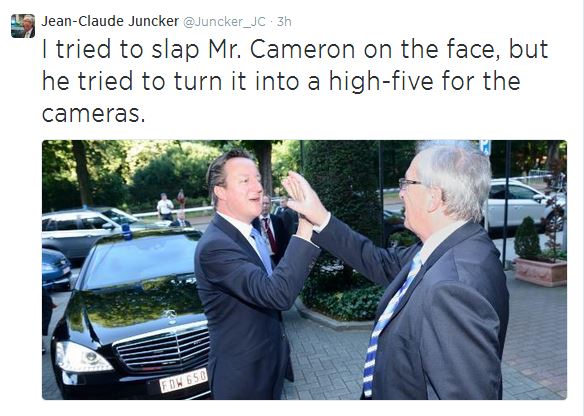Open the Jean-Claude Juncker profile avatar

pos(23,26)
